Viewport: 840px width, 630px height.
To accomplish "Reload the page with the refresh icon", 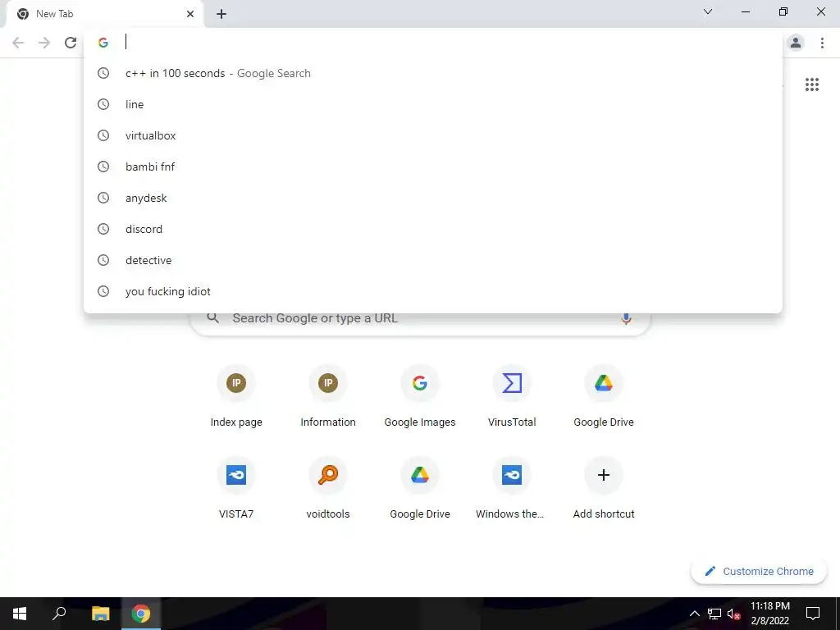I will pyautogui.click(x=71, y=43).
